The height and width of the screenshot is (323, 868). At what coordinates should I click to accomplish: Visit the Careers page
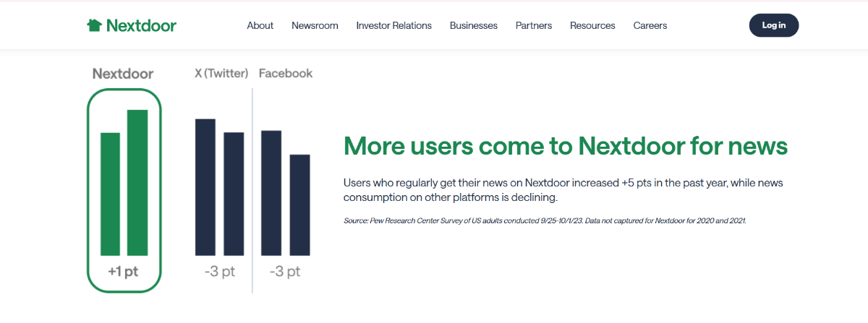[650, 25]
